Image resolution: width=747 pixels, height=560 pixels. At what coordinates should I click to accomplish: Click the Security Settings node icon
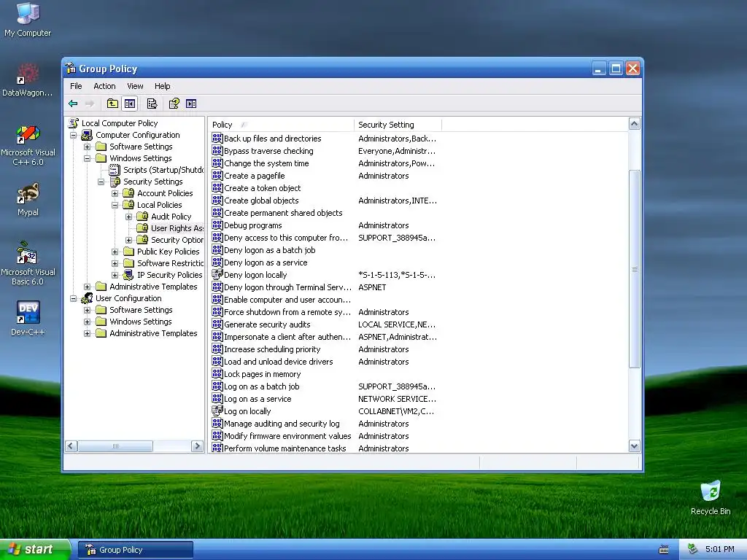click(115, 182)
